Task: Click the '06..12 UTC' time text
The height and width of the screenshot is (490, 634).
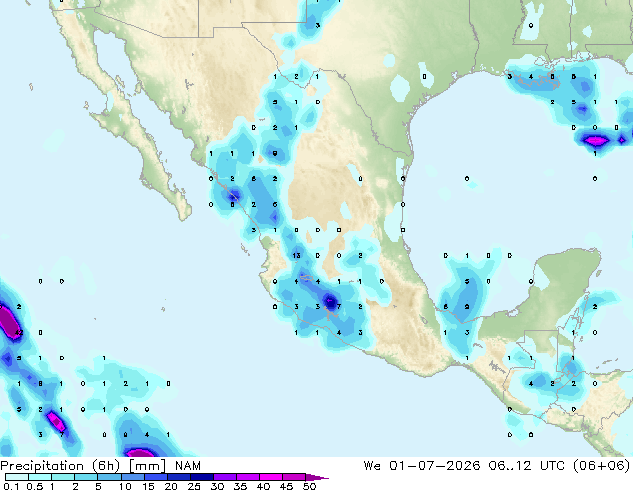Action: pos(529,466)
